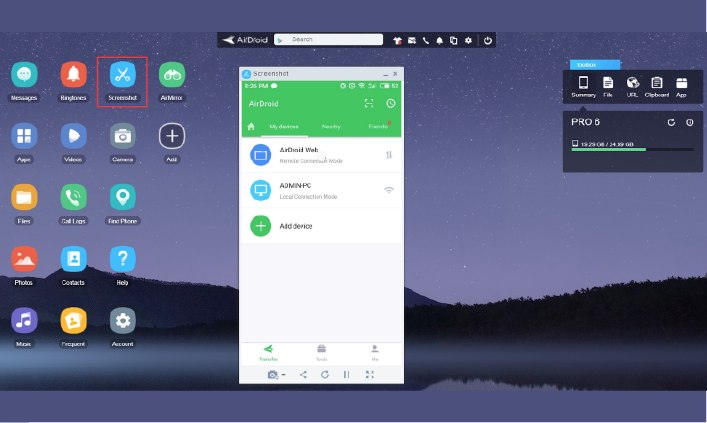Click the Search field in top bar
707x423 pixels.
pos(329,40)
